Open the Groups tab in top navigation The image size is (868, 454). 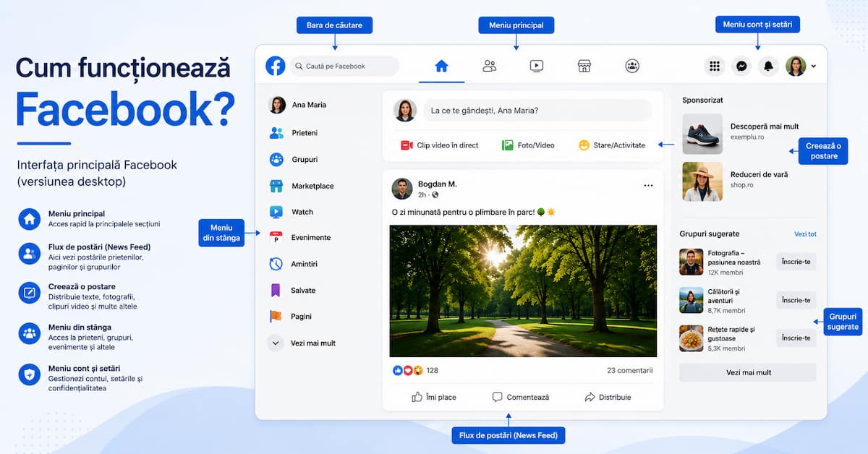(x=632, y=66)
